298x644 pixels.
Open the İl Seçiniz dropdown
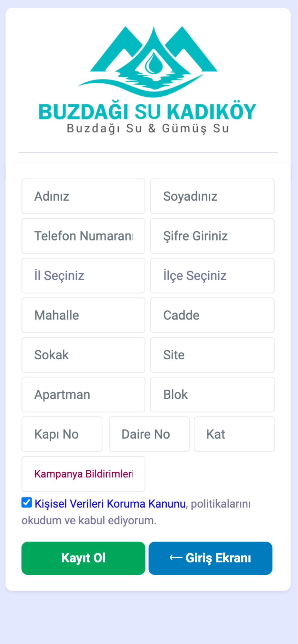83,276
